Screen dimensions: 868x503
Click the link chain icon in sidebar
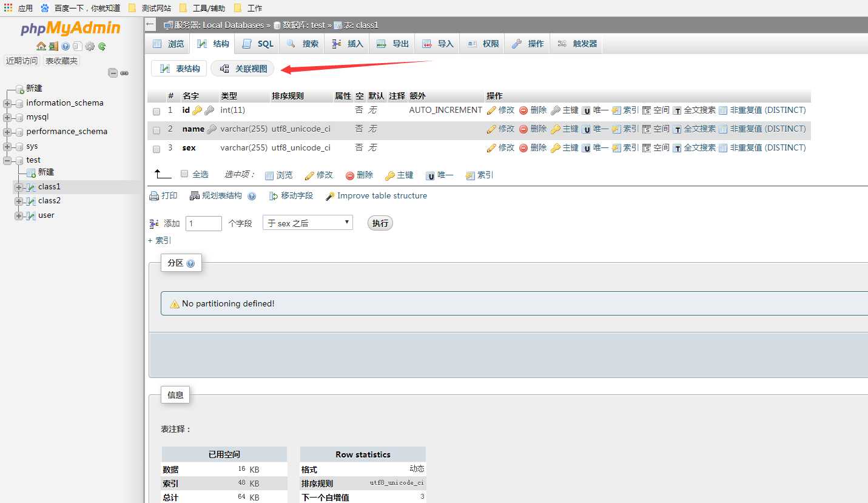[x=124, y=73]
